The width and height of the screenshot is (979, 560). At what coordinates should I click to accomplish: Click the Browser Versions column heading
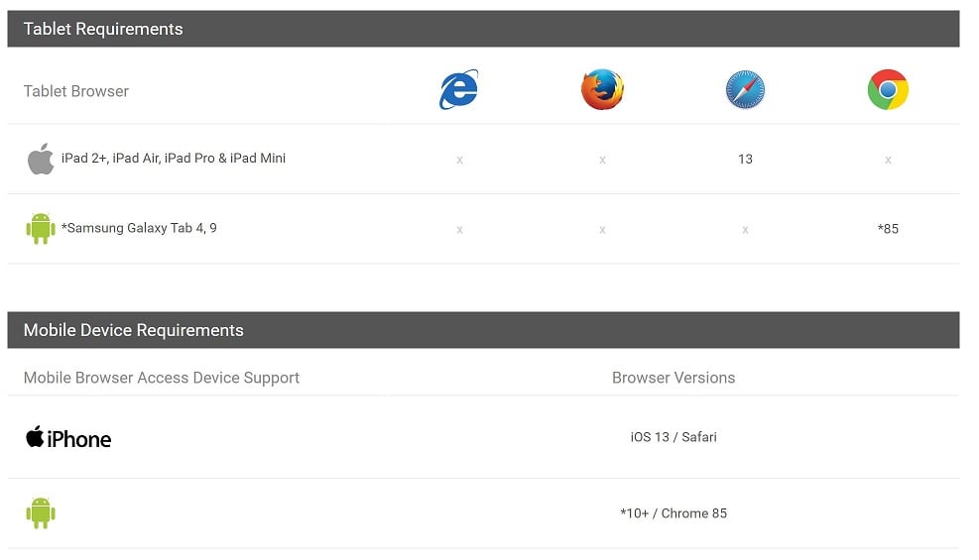point(673,378)
